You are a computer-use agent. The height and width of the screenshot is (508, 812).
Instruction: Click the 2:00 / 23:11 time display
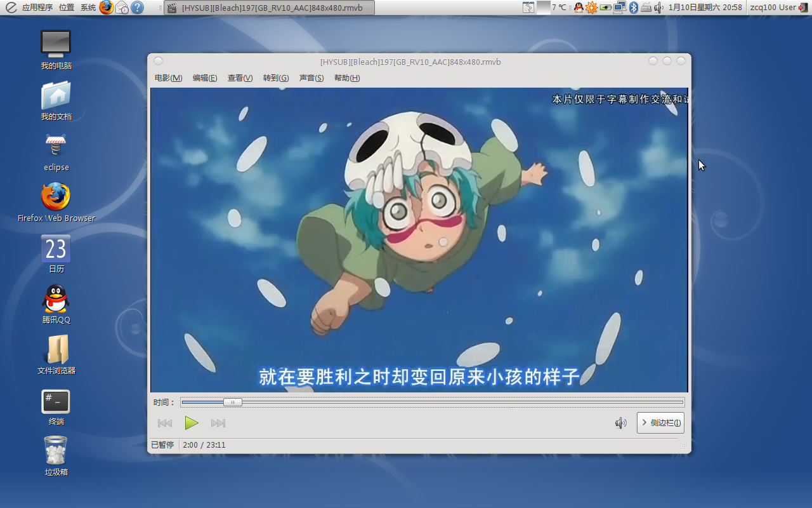(204, 445)
